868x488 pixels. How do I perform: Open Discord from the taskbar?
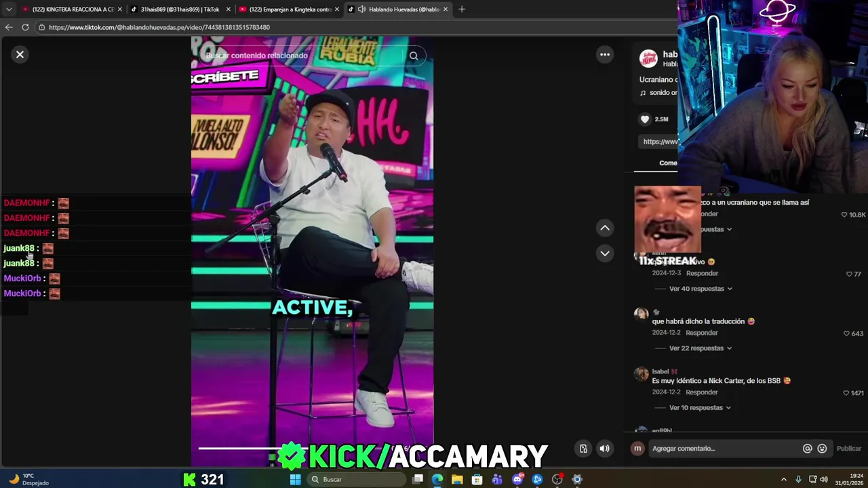coord(517,479)
